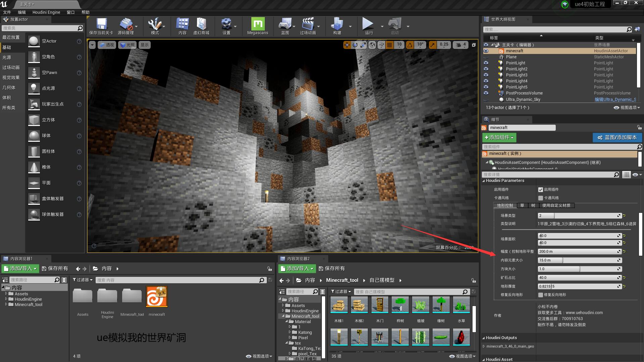Select the Sphere placement icon
The image size is (644, 362).
(x=34, y=136)
